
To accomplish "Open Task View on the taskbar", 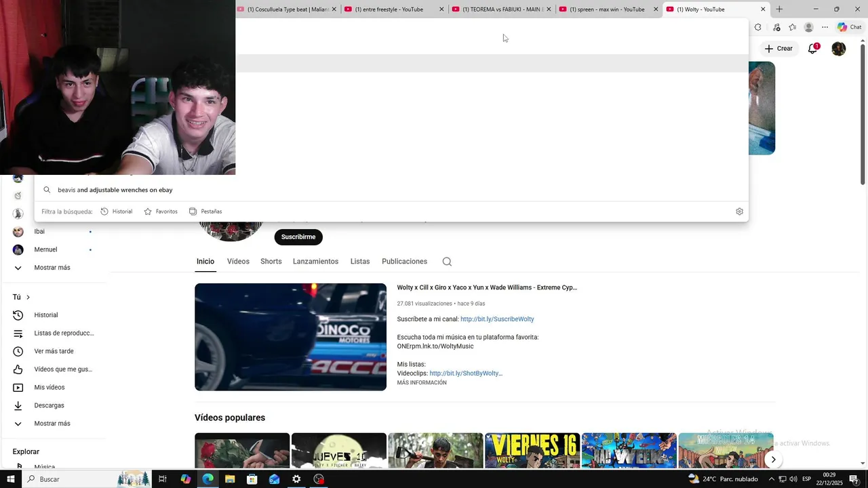I will pyautogui.click(x=163, y=479).
